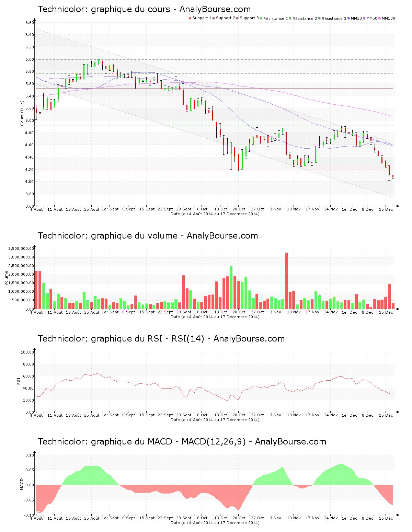
Task: Click the tallest green volume bar
Action: [x=231, y=287]
